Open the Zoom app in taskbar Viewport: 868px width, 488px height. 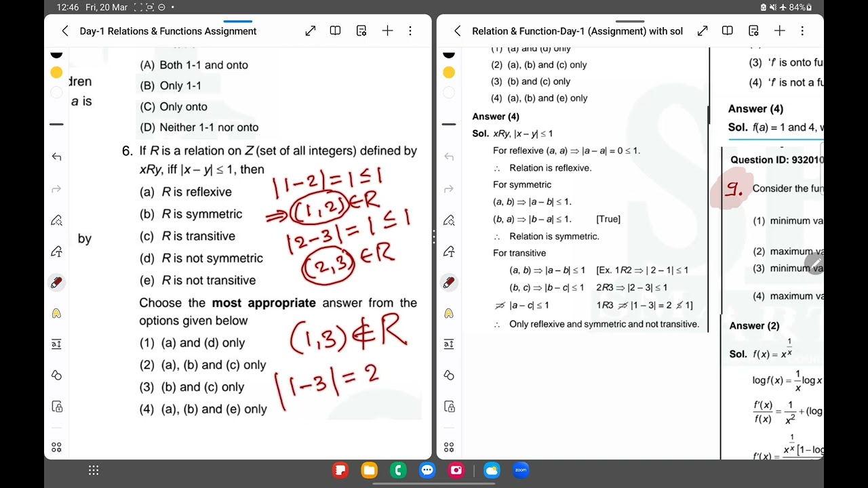521,470
